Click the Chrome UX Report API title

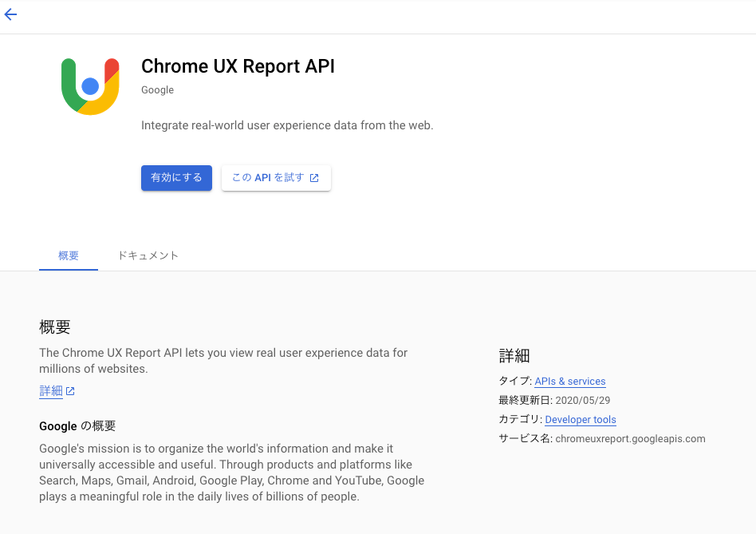[x=238, y=66]
